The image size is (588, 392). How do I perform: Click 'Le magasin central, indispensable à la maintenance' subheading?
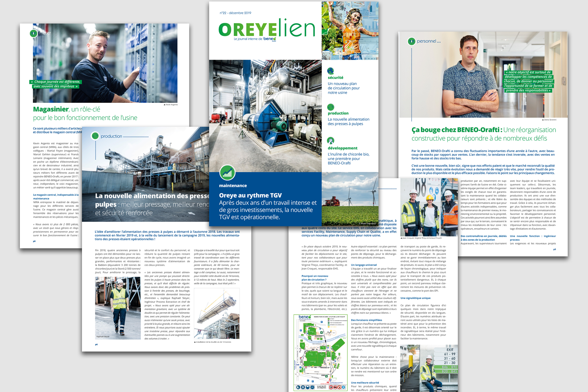tap(56, 197)
